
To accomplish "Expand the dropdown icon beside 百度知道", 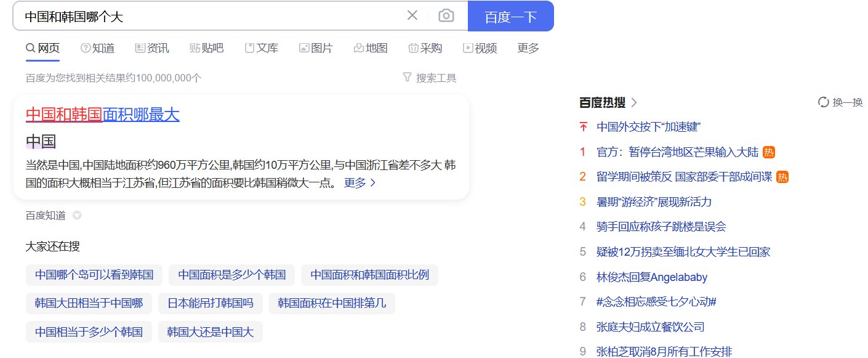I will (77, 216).
